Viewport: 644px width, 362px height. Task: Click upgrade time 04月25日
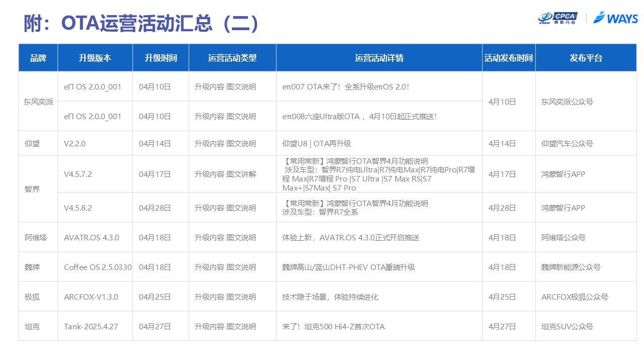click(155, 297)
